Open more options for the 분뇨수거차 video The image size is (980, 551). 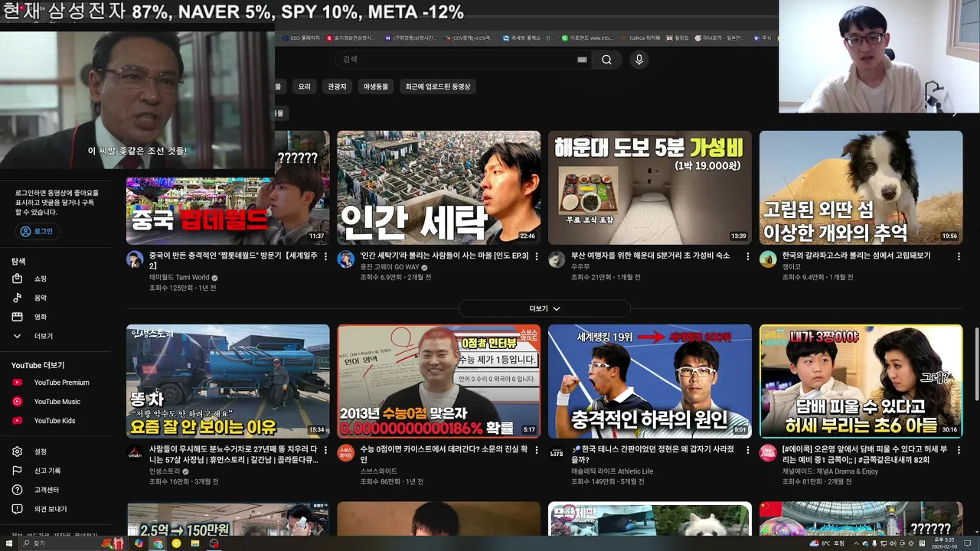tap(325, 450)
